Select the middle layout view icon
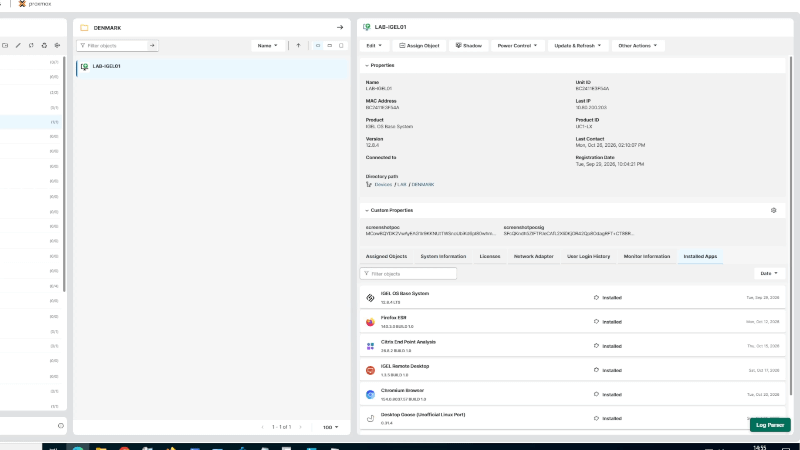800x450 pixels. click(330, 45)
